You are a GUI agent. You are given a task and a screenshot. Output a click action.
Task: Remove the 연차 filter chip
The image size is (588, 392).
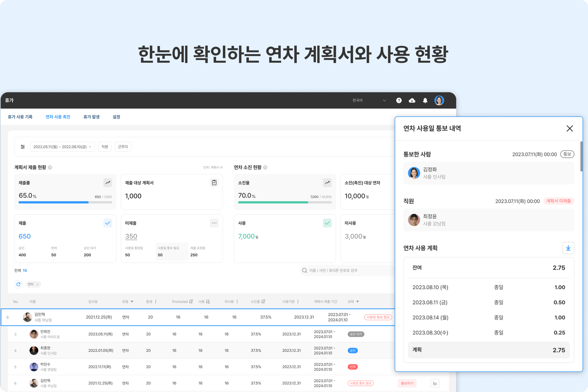pos(37,284)
